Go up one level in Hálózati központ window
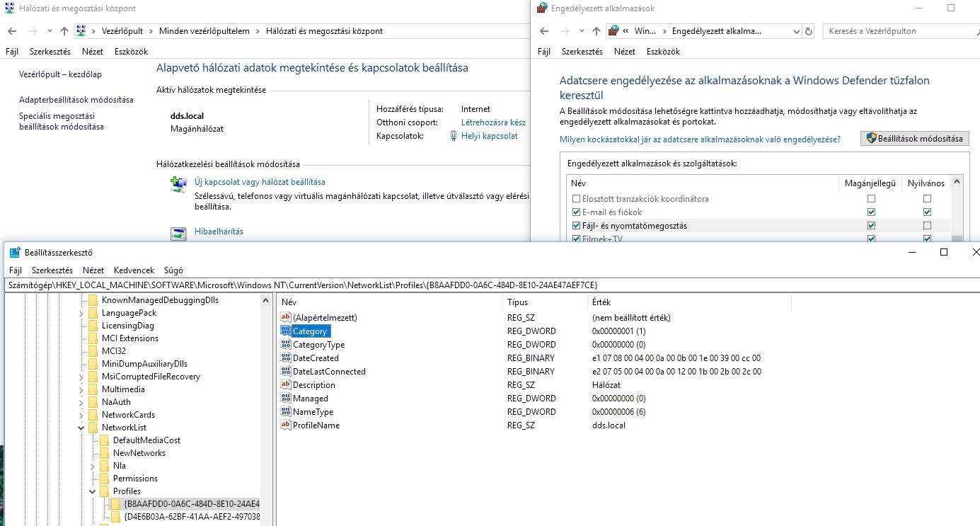 tap(64, 31)
